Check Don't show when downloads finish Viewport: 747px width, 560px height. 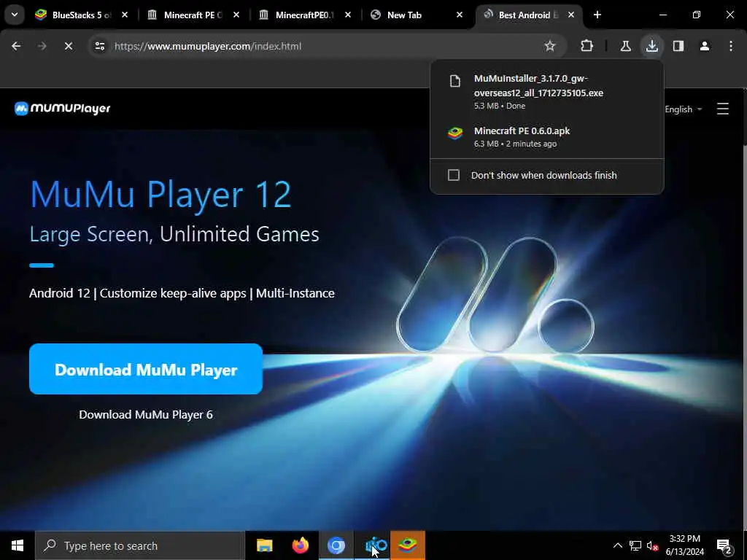pyautogui.click(x=454, y=175)
